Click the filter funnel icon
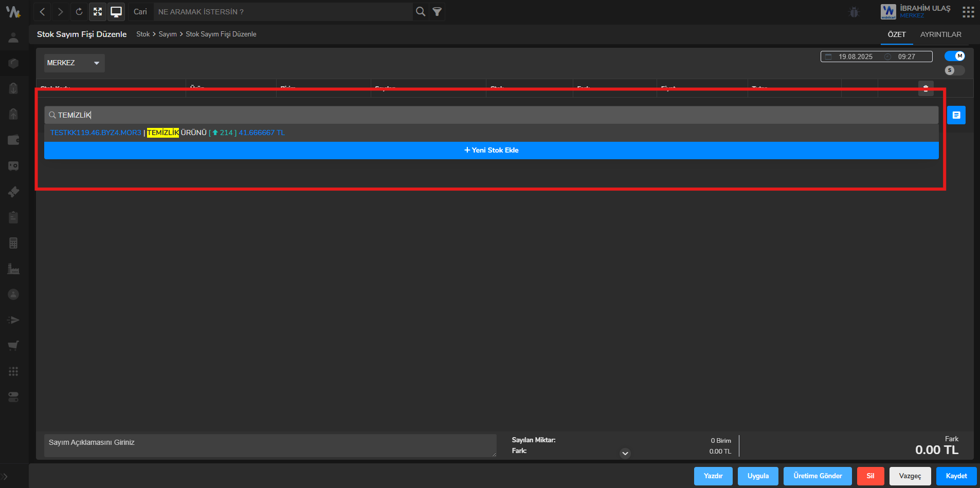 437,12
